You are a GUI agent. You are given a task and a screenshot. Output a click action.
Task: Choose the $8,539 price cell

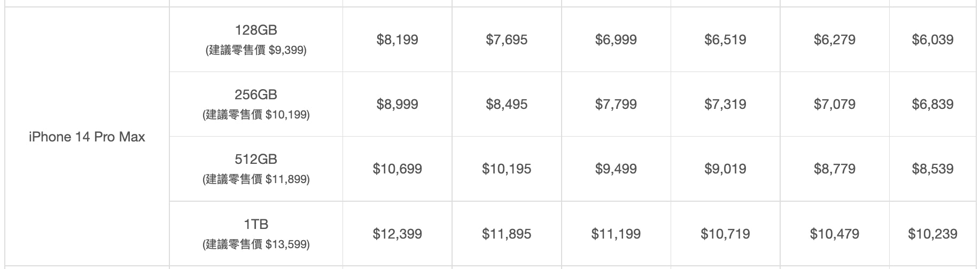pos(932,169)
